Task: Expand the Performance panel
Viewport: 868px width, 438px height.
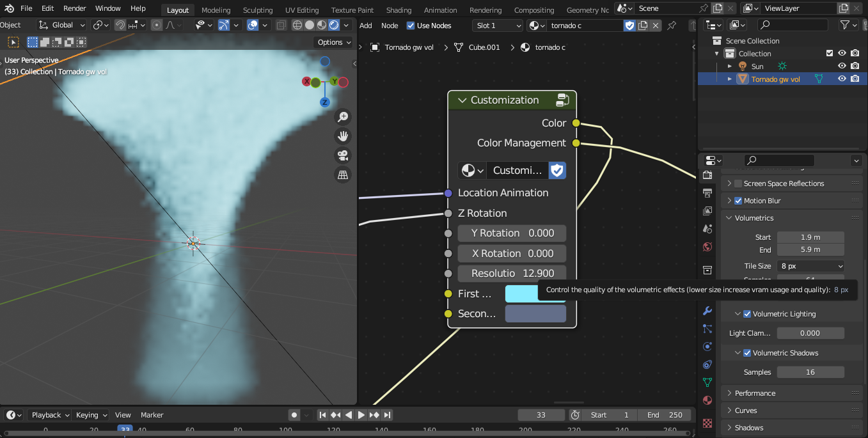Action: pos(793,393)
